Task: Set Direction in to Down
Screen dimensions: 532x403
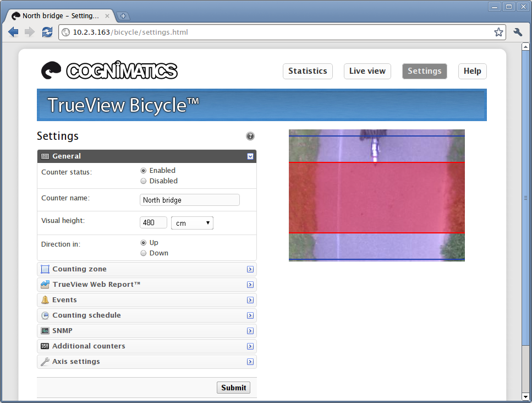Action: pos(143,253)
